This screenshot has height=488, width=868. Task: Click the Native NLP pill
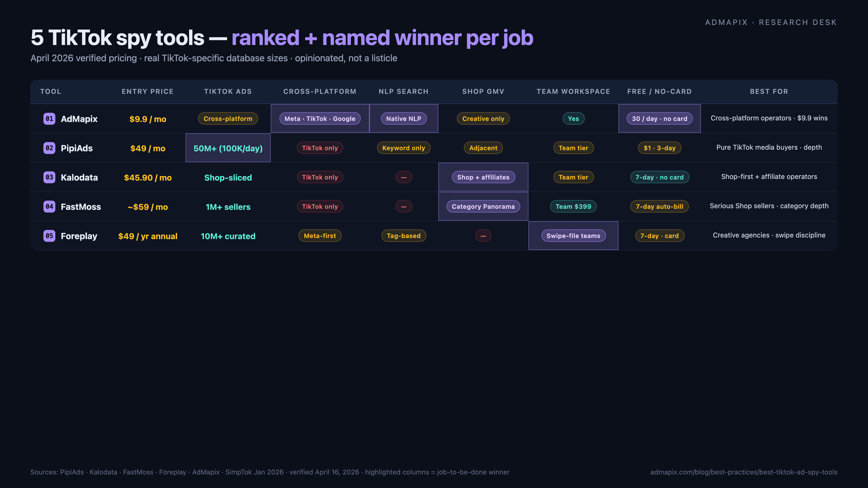(403, 118)
